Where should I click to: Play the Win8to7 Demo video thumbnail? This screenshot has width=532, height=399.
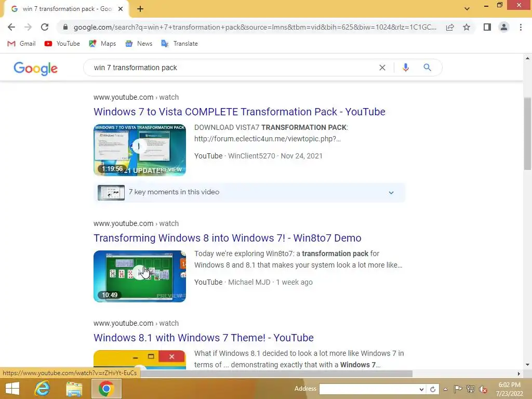click(x=140, y=276)
